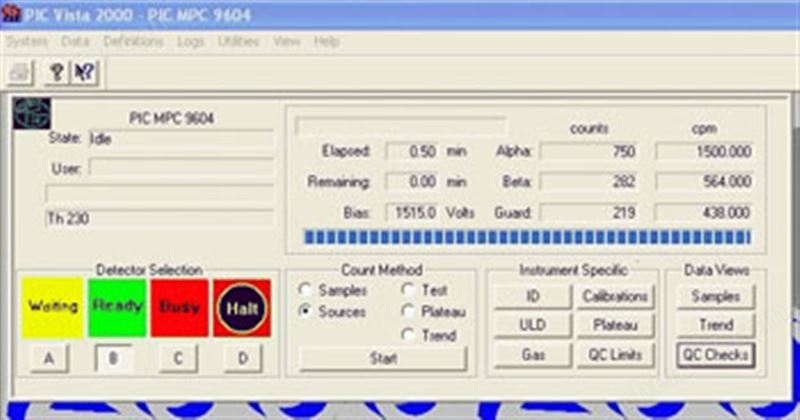
Task: Open the Utilities menu
Action: coord(238,41)
